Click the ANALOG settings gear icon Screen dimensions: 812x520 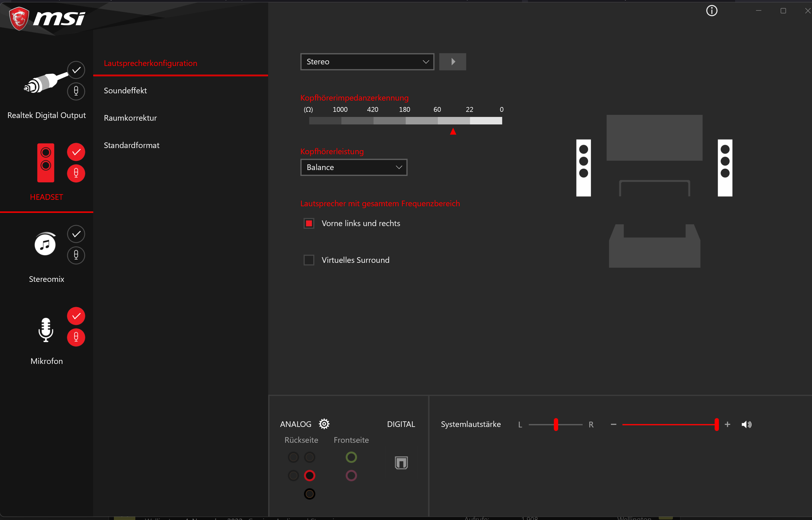tap(324, 424)
